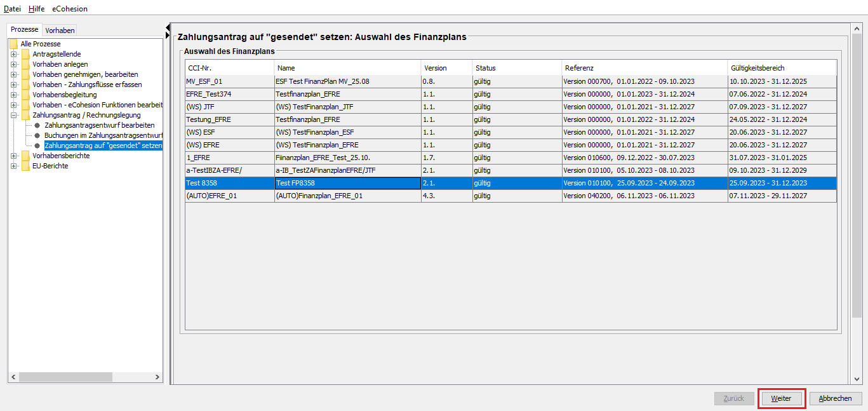Viewport: 868px width, 411px height.
Task: Click the (AUTO)Finanzplan_EFRE_01 cell
Action: click(348, 196)
